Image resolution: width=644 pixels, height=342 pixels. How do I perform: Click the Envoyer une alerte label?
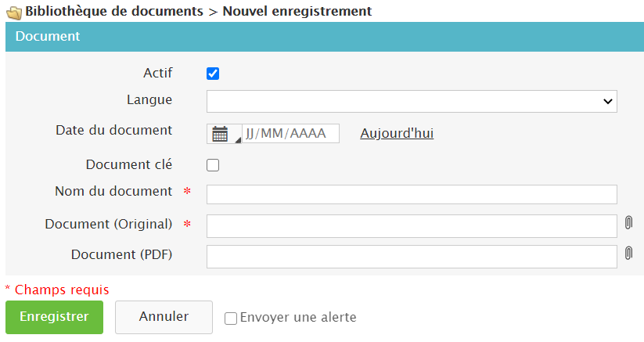point(298,318)
